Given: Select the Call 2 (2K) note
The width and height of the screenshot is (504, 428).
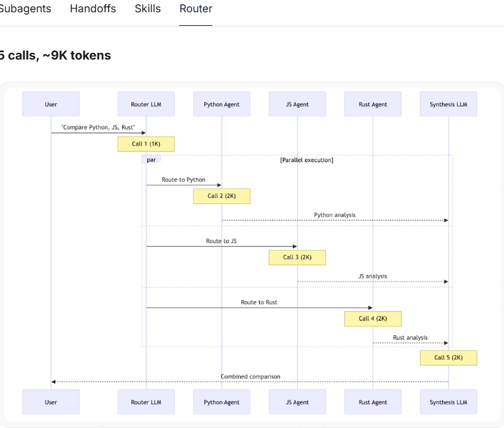Looking at the screenshot, I should (222, 196).
